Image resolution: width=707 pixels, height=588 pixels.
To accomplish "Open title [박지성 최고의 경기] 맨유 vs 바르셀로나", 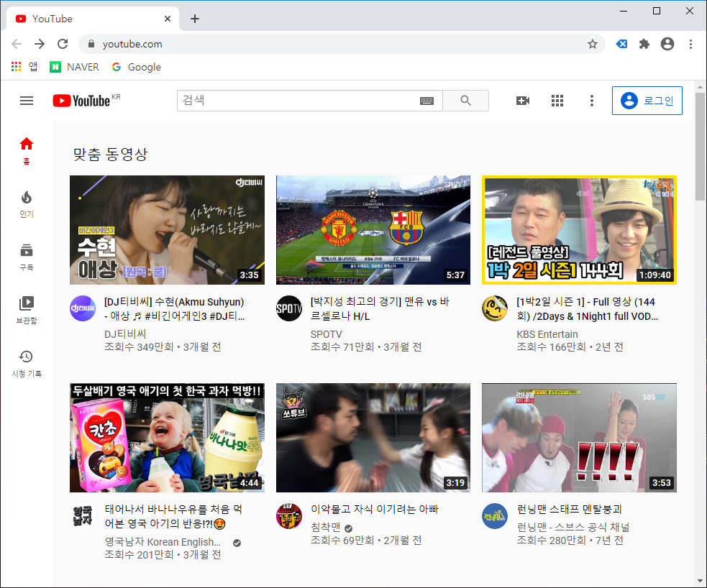I will coord(380,308).
